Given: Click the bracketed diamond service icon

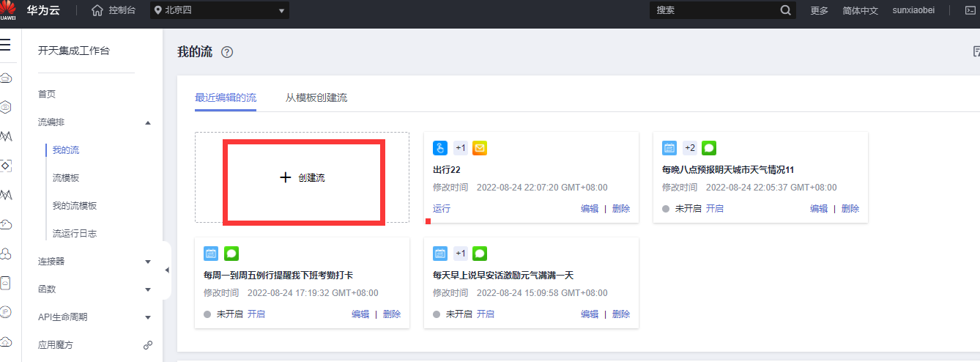Looking at the screenshot, I should tap(6, 166).
